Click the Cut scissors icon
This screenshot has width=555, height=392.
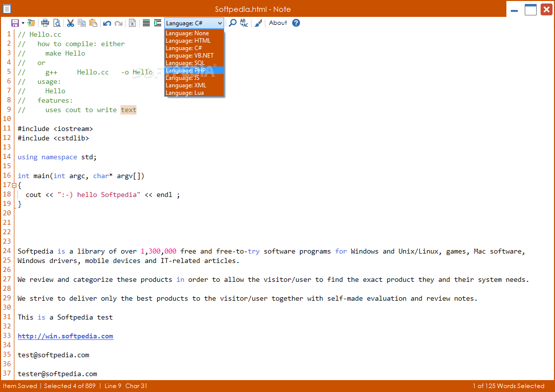(x=70, y=23)
